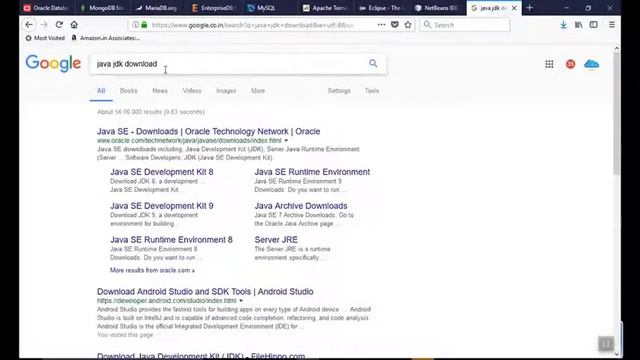The width and height of the screenshot is (640, 360).
Task: Open the Library bookmarks icon
Action: click(578, 25)
